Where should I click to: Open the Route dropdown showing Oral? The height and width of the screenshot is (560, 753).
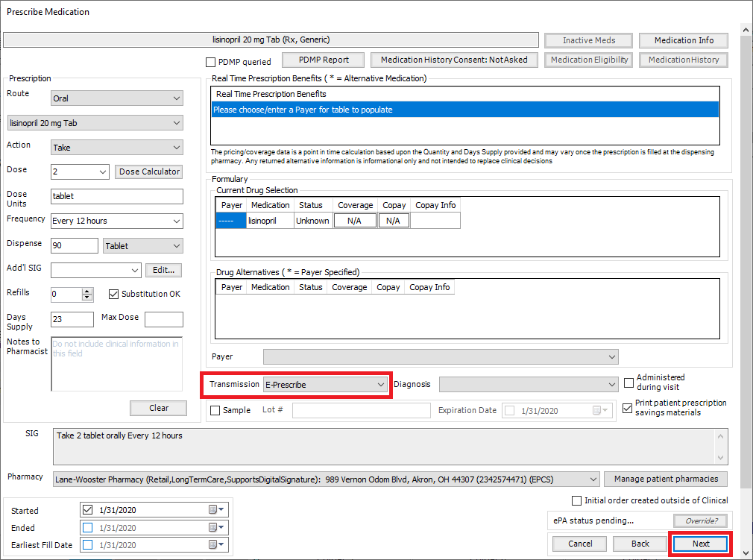point(117,98)
